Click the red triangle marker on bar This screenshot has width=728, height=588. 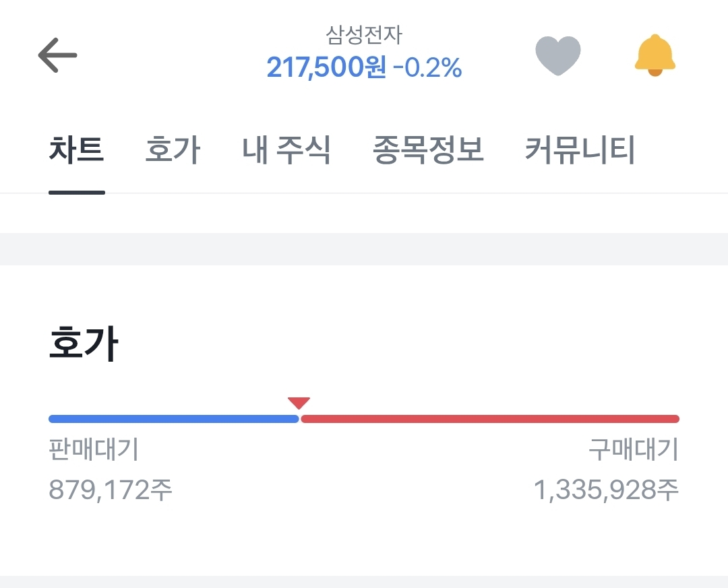(299, 403)
